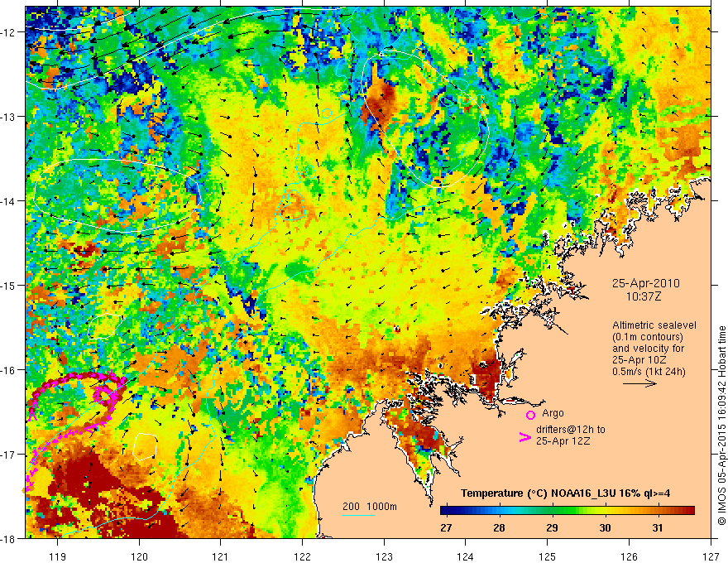This screenshot has height=563, width=728.
Task: Click the 27 value on temperature scale
Action: [x=446, y=527]
